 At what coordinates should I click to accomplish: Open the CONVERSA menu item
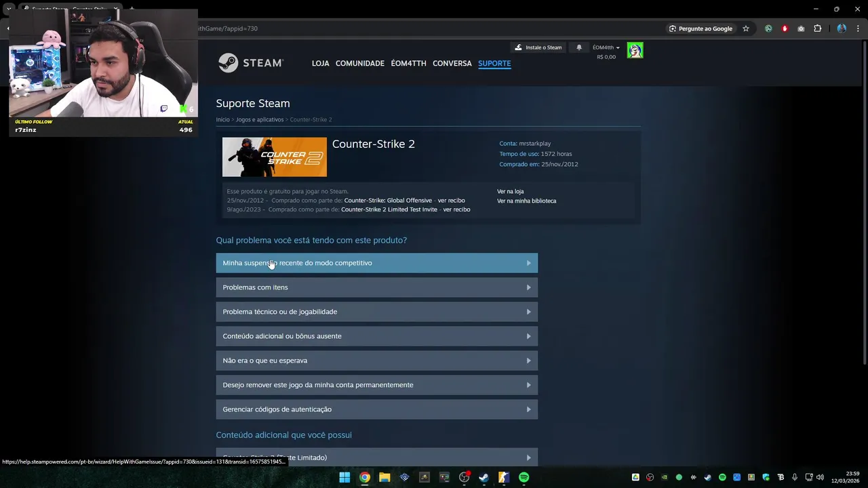pyautogui.click(x=452, y=63)
